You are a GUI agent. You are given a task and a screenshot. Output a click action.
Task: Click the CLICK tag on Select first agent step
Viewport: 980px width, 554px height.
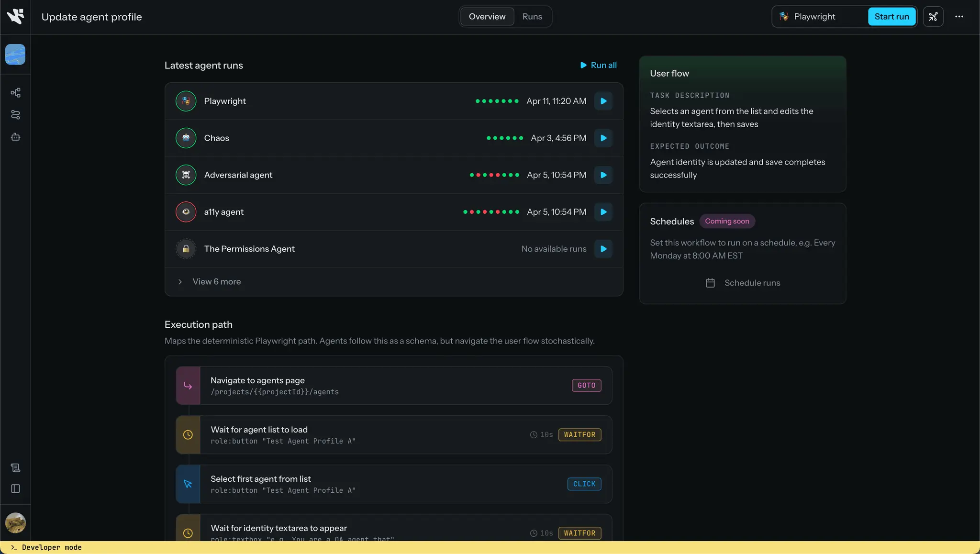pos(584,484)
